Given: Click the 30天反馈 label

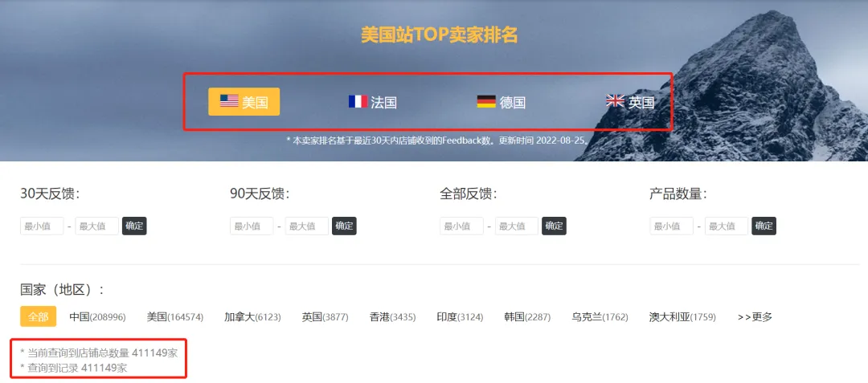Looking at the screenshot, I should coord(50,194).
